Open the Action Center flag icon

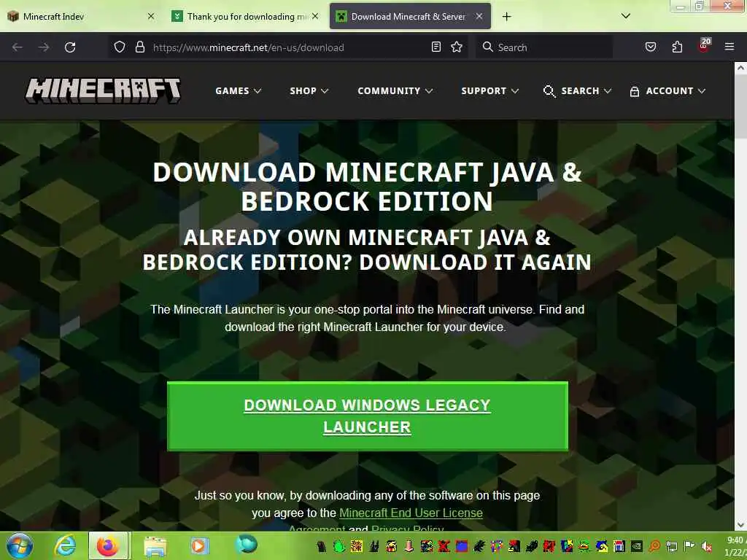[689, 545]
